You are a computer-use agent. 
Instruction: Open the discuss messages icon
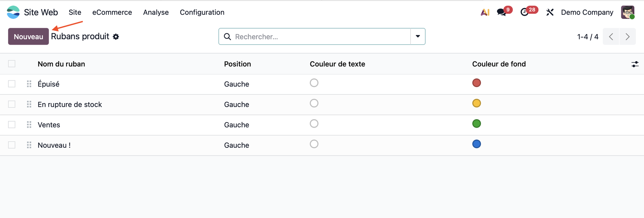pos(502,12)
